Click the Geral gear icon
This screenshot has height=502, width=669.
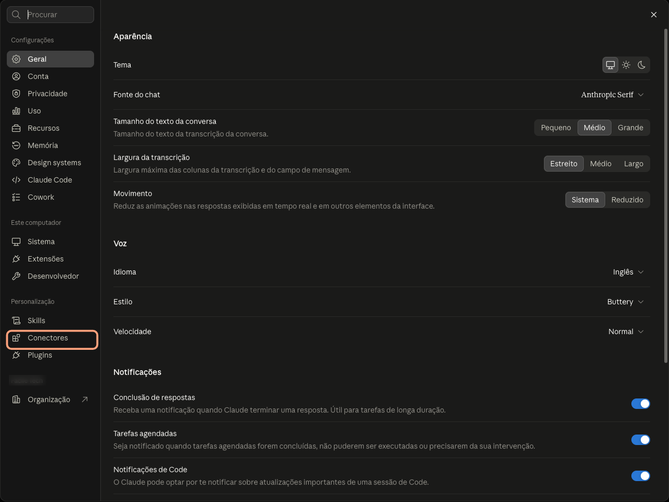tap(16, 59)
